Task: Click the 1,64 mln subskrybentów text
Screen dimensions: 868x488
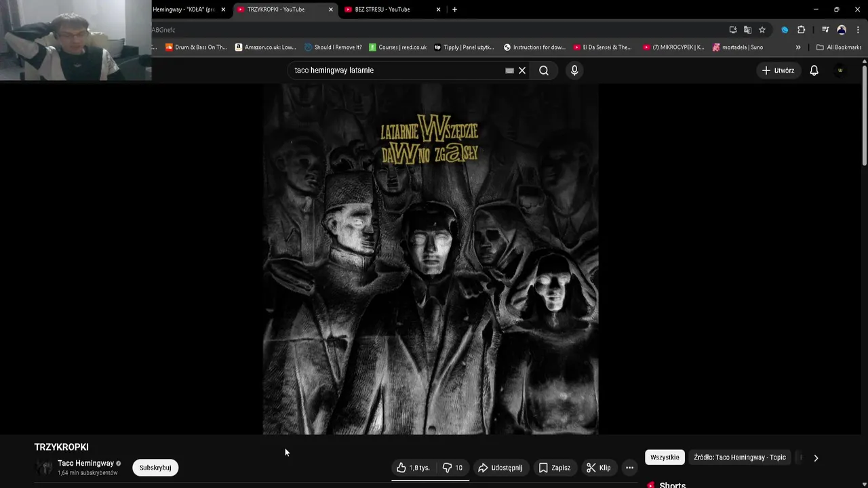Action: [x=87, y=473]
